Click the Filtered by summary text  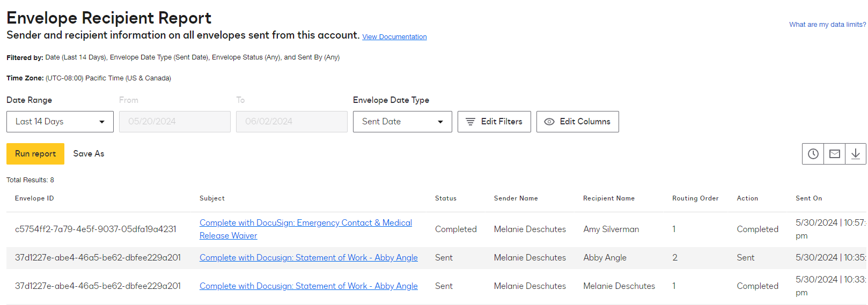click(x=173, y=57)
